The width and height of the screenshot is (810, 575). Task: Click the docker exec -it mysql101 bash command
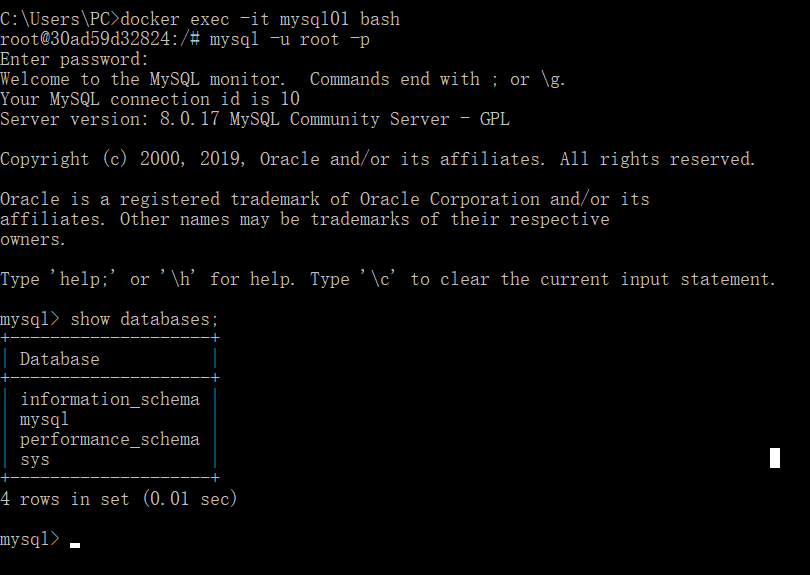coord(260,19)
